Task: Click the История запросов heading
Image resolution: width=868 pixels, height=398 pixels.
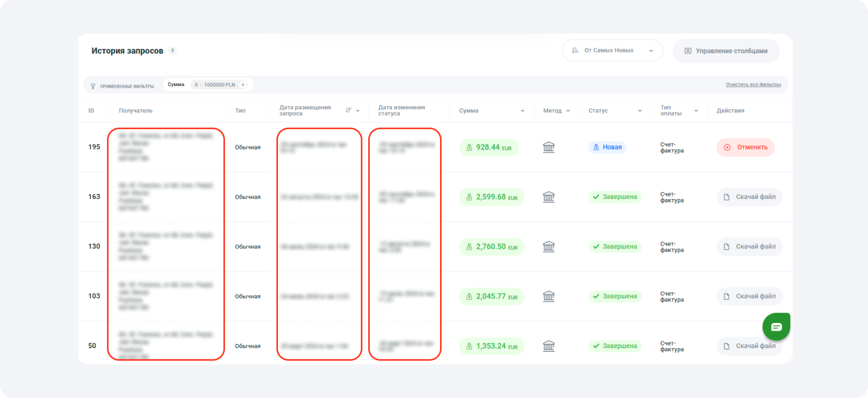Action: point(127,51)
